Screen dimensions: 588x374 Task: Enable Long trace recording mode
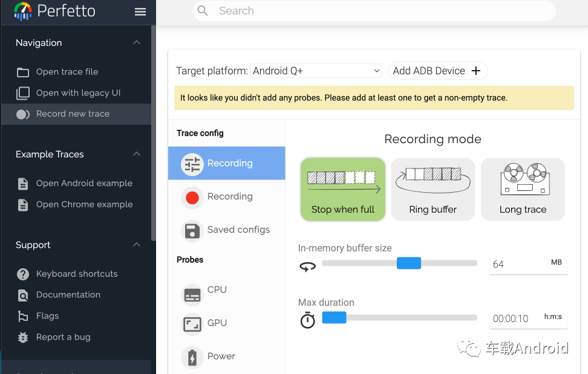coord(523,189)
